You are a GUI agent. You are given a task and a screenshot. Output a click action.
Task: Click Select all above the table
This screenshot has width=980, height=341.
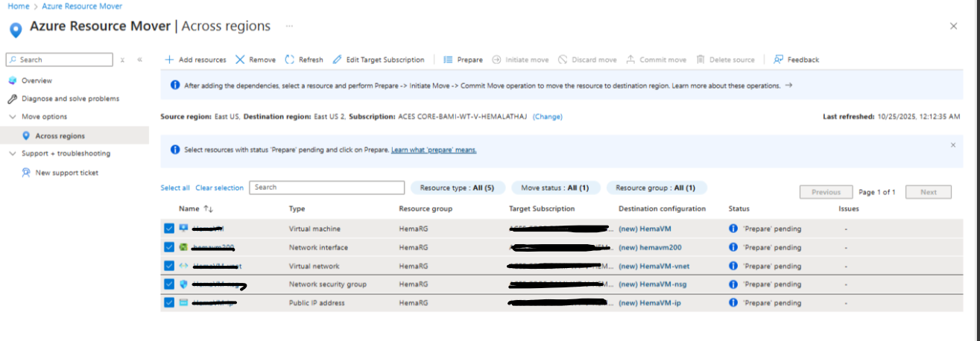pos(175,188)
